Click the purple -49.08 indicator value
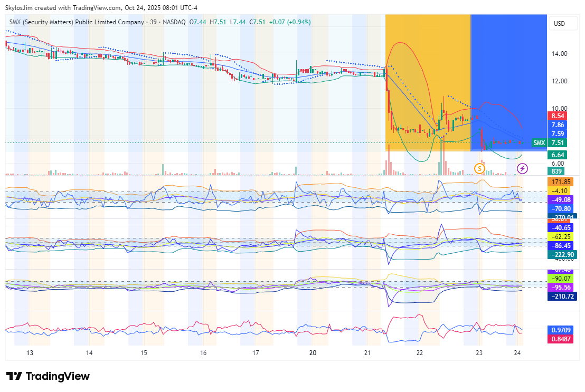Screen dimensions: 585x392 [x=561, y=200]
